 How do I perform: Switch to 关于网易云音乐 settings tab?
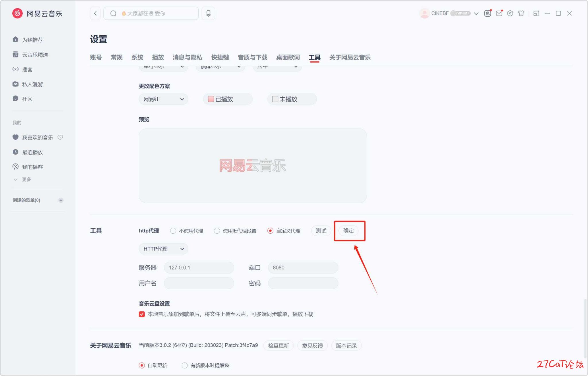pyautogui.click(x=350, y=57)
